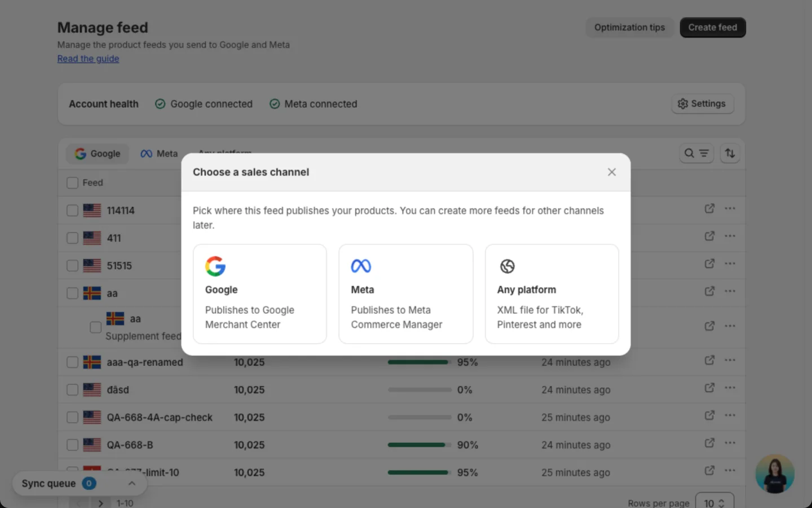Click the 95% progress bar for aaa-qa-renamed
The height and width of the screenshot is (508, 812).
[420, 362]
